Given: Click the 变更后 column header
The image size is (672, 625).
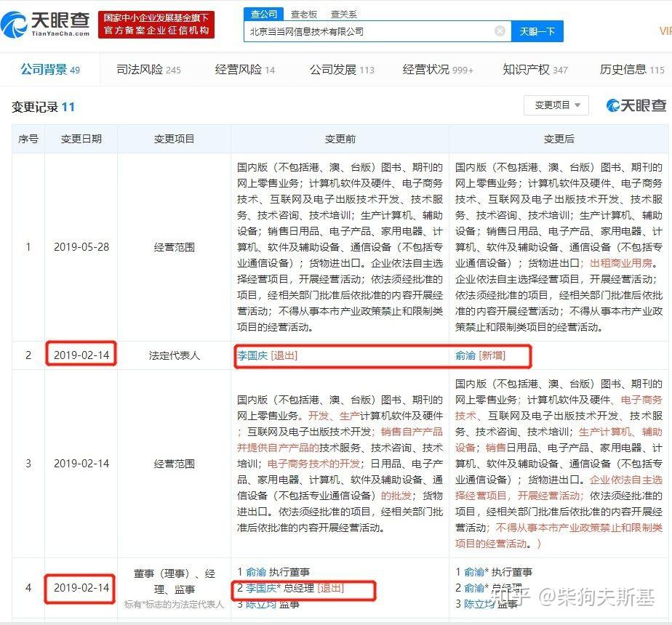Looking at the screenshot, I should [x=559, y=139].
